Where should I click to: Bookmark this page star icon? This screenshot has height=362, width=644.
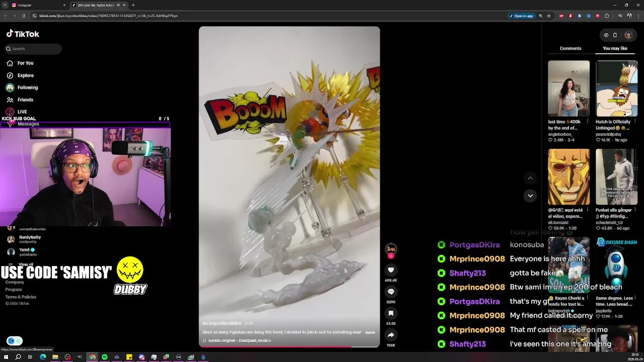point(549,16)
